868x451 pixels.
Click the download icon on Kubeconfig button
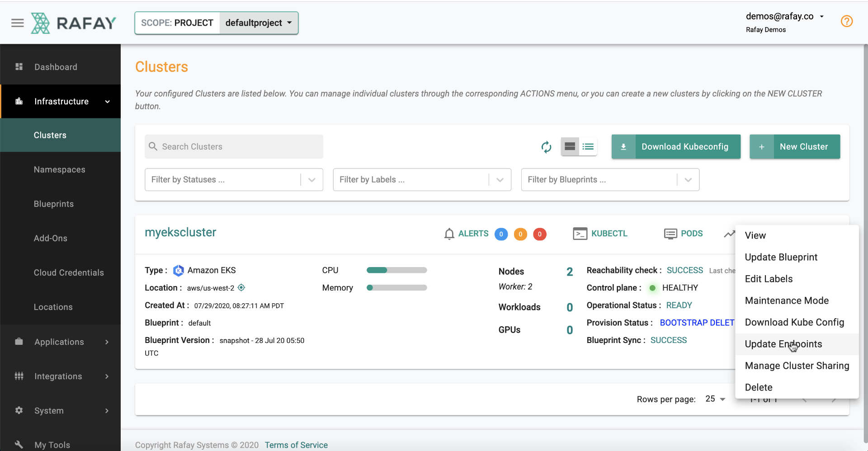pyautogui.click(x=623, y=146)
